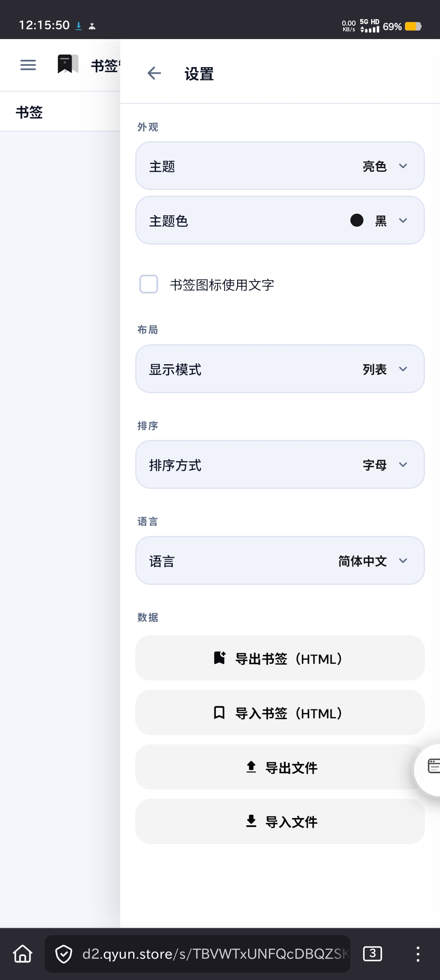Tap the security shield icon in the address bar

(64, 954)
